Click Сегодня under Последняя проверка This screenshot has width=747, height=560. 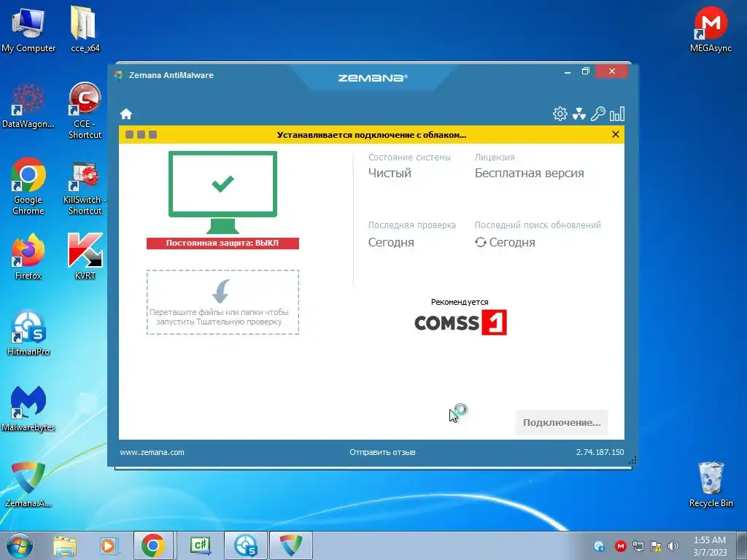[391, 242]
